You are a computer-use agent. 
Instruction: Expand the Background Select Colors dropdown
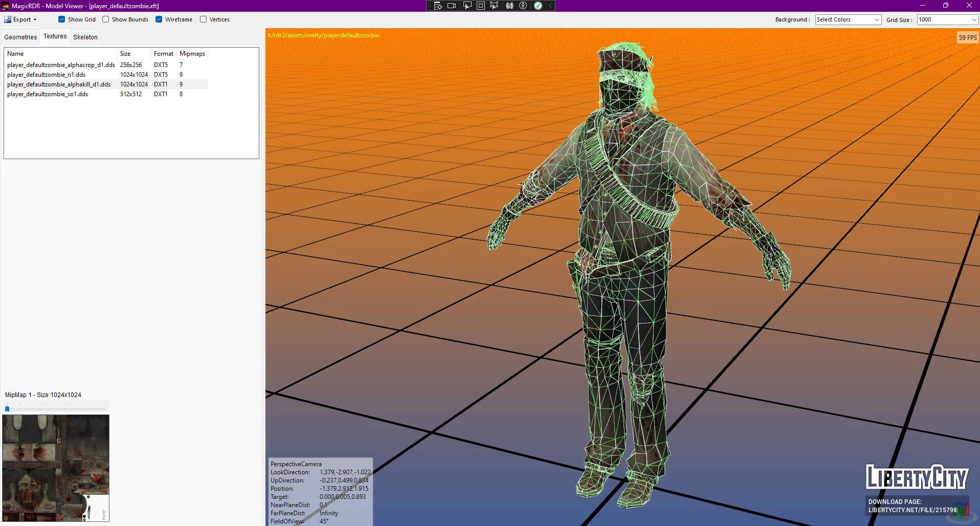click(848, 19)
